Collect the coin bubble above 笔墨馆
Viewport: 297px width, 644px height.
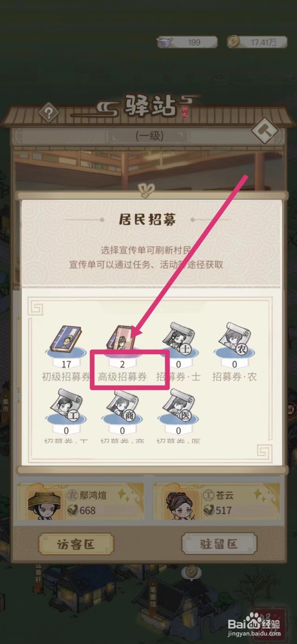point(191,572)
